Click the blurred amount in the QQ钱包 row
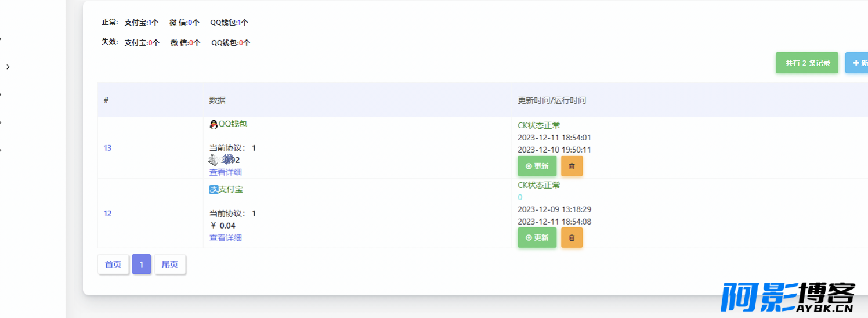Image resolution: width=868 pixels, height=318 pixels. [225, 160]
